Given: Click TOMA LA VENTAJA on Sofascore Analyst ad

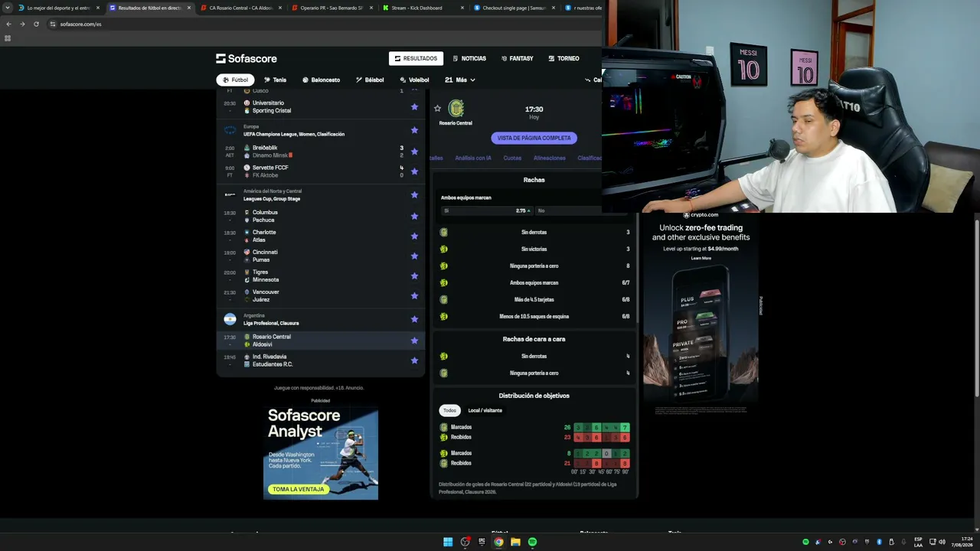Looking at the screenshot, I should (299, 489).
